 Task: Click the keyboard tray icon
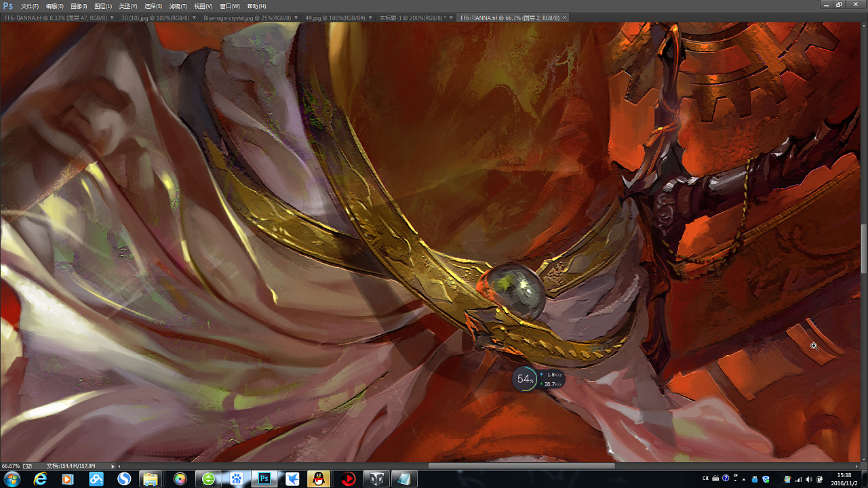(x=715, y=479)
